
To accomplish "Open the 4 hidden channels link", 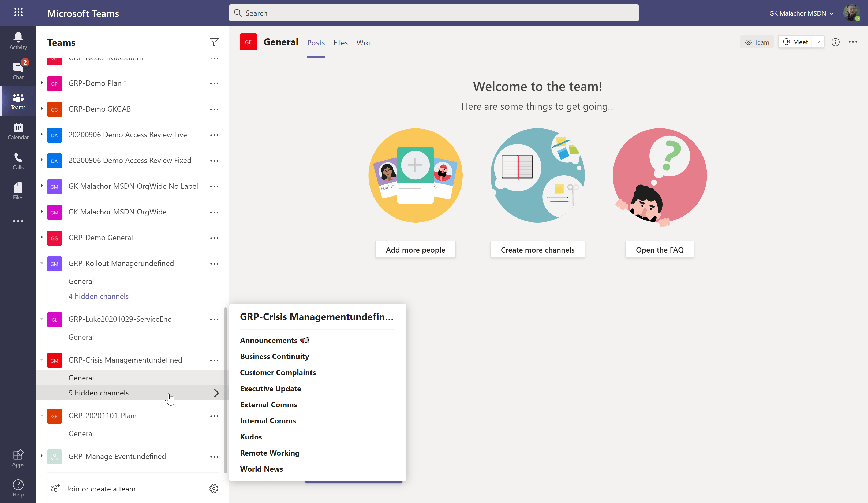I will click(x=99, y=296).
